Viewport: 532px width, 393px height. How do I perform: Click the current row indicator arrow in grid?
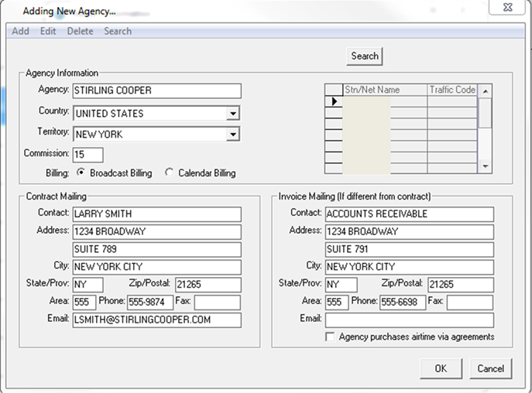(334, 101)
